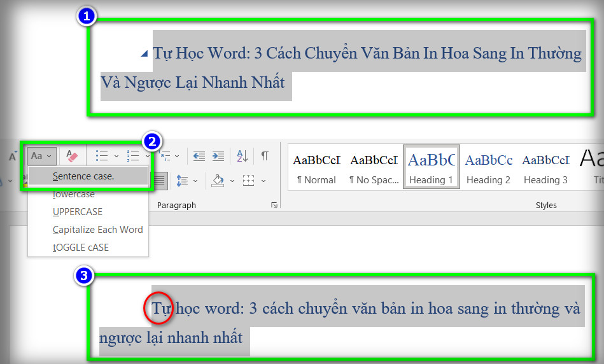This screenshot has height=364, width=604.
Task: Open the Numbering dropdown arrow
Action: 148,157
